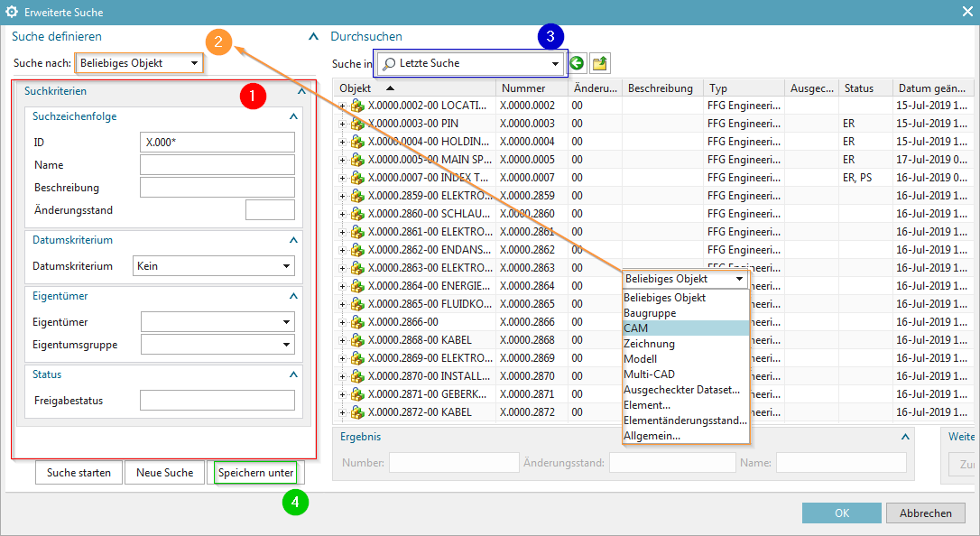Expand the X.0000.0005-00 MAIN SP tree node
This screenshot has height=536, width=980.
pos(343,160)
